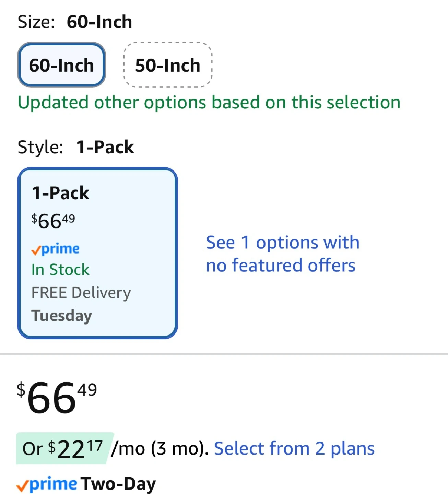Image resolution: width=448 pixels, height=494 pixels.
Task: Choose the 50-Inch size button
Action: pos(168,65)
